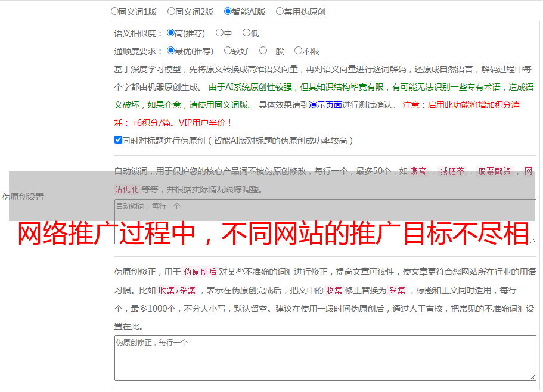Click the 通顺度要求： label

point(138,51)
